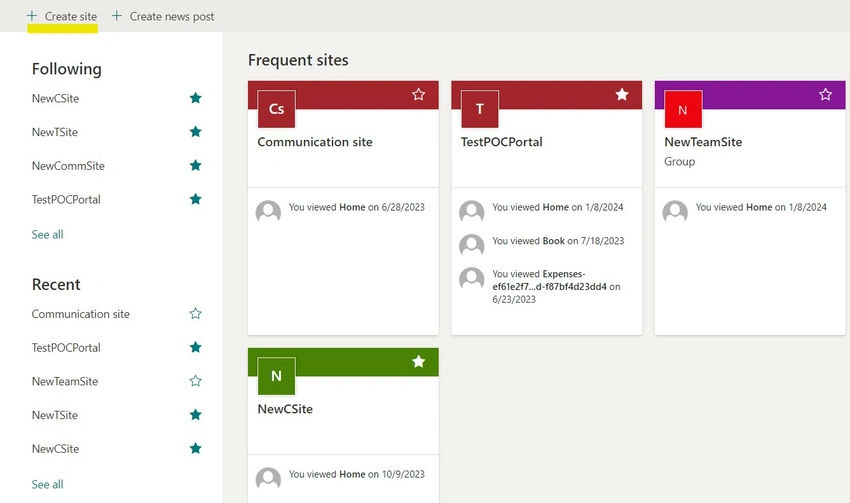Open Home activity on TestPOCPortal card

(x=558, y=207)
